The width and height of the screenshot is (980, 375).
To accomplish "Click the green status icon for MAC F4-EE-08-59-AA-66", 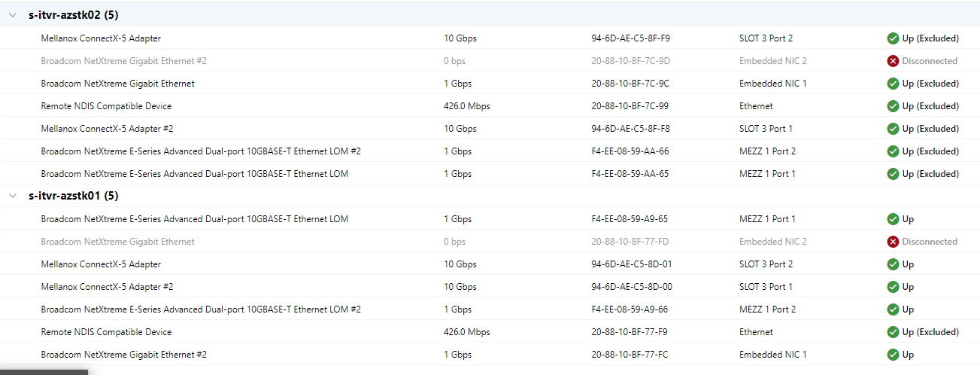I will [x=893, y=151].
